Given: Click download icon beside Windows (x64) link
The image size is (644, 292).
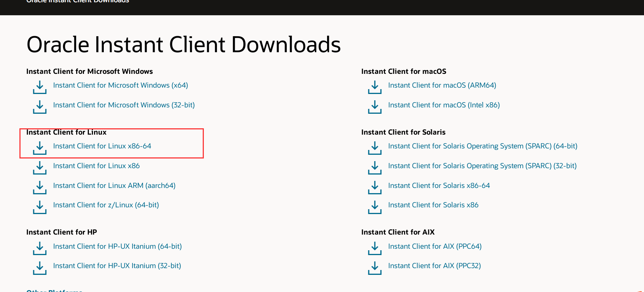Looking at the screenshot, I should [x=40, y=87].
